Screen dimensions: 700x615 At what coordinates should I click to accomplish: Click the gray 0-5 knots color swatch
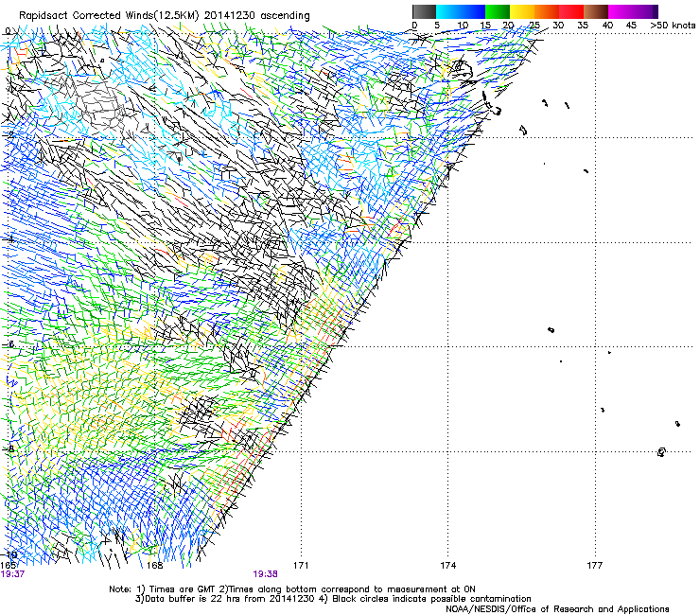point(424,11)
